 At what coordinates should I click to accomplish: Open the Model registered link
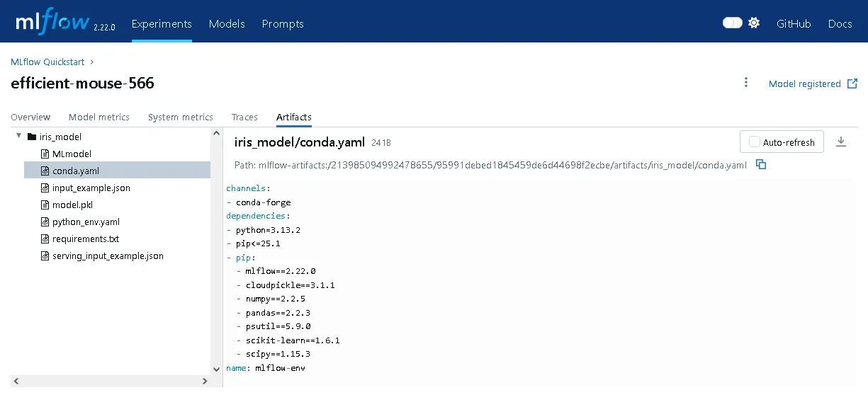(805, 84)
